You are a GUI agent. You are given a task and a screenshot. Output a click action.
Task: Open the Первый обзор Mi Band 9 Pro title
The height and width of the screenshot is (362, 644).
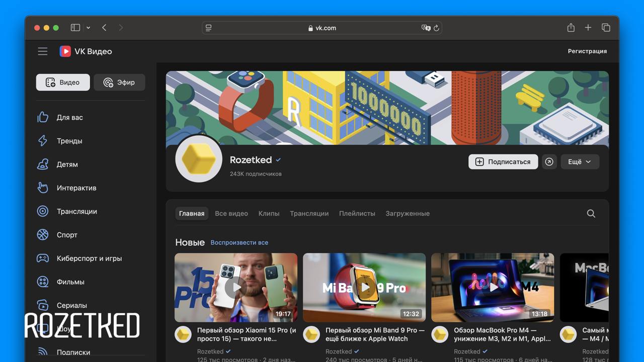click(375, 334)
